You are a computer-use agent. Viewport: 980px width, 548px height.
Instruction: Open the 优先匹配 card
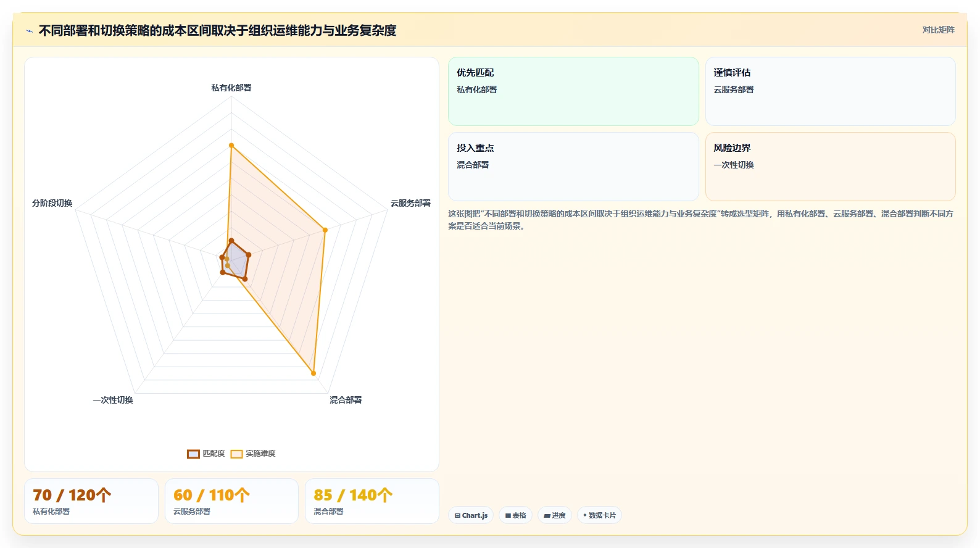coord(573,91)
